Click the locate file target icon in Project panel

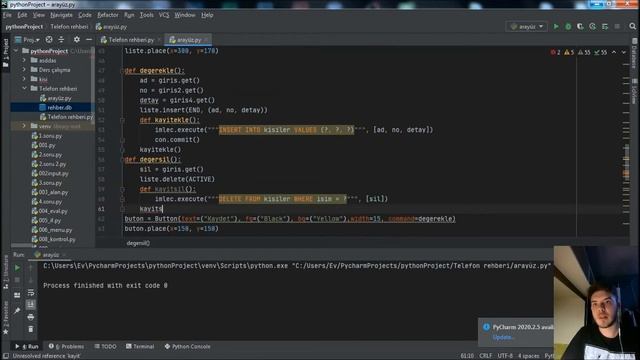pos(49,40)
